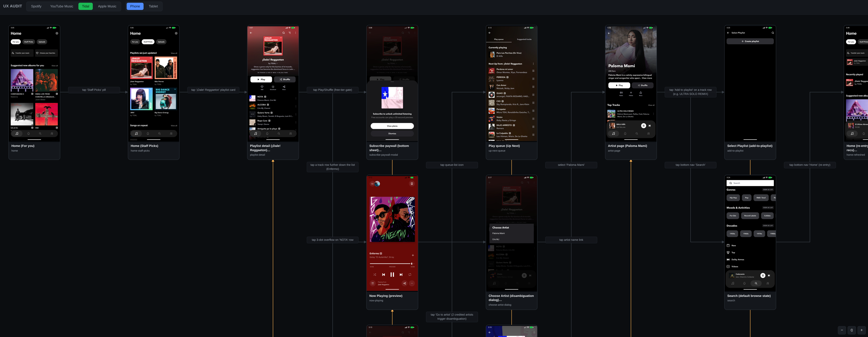The width and height of the screenshot is (868, 337).
Task: Open the Home (For you) screen card
Action: (34, 92)
